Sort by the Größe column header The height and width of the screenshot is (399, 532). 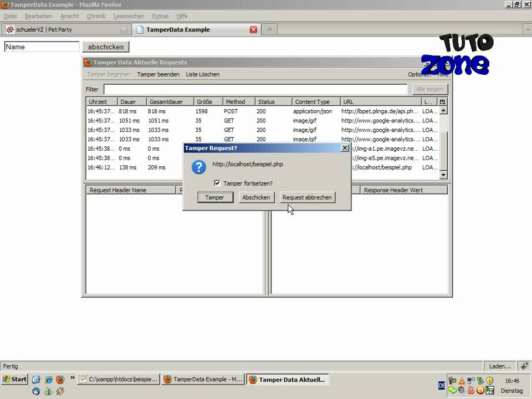208,102
